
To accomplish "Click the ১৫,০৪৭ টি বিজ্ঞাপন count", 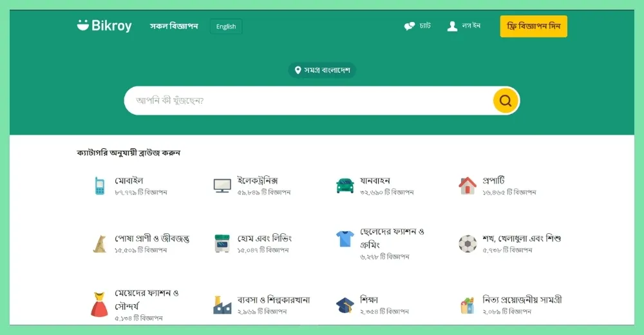I will pos(263,251).
